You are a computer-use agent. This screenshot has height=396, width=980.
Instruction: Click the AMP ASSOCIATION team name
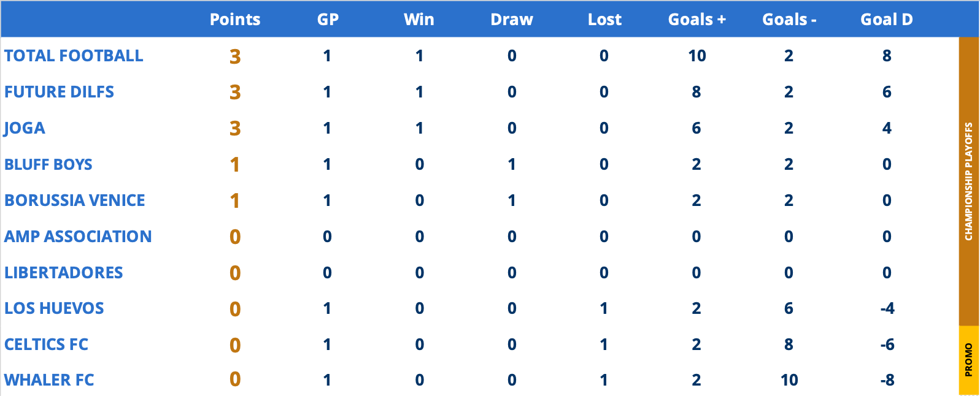78,237
